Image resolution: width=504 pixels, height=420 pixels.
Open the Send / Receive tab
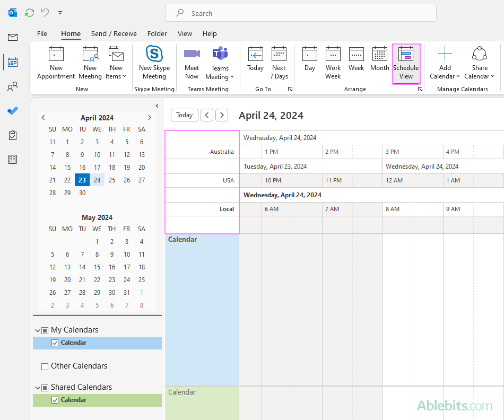click(x=114, y=33)
